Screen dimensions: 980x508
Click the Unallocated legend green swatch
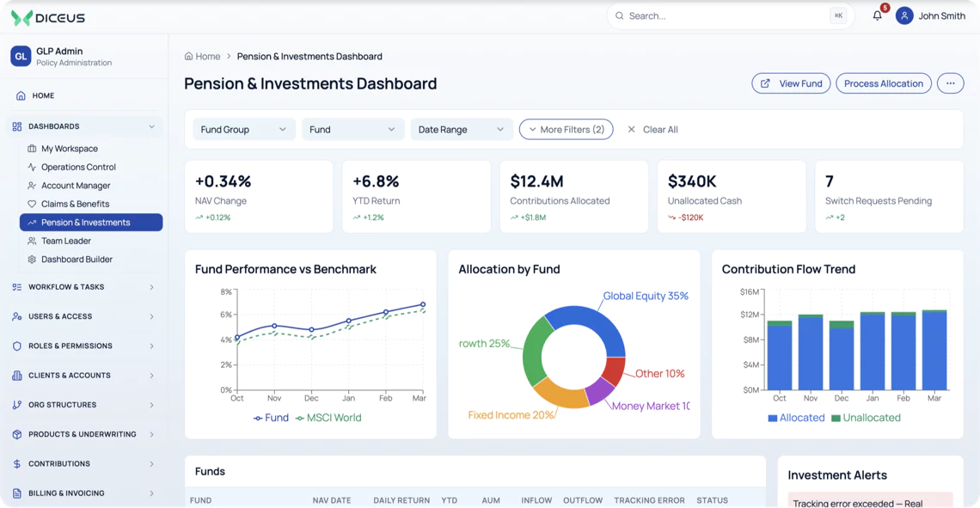click(836, 418)
